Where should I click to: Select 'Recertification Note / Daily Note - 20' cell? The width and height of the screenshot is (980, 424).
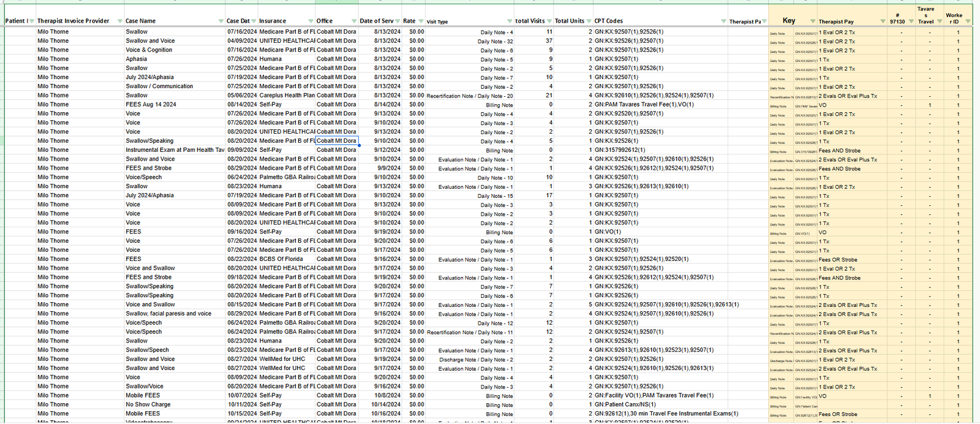point(470,96)
